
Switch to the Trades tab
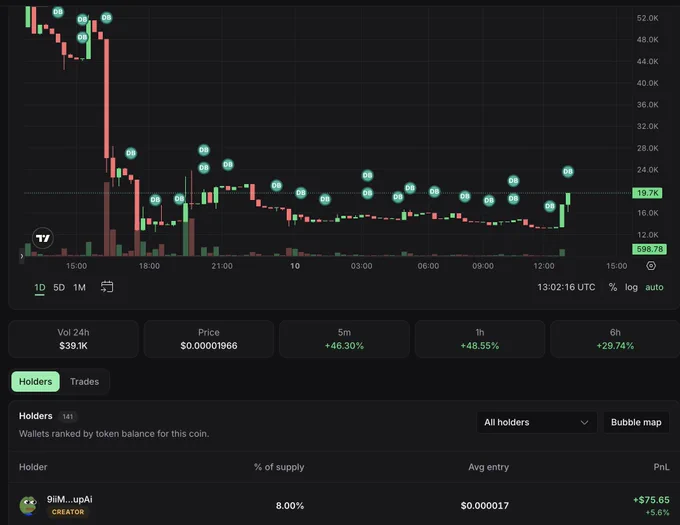pos(85,382)
